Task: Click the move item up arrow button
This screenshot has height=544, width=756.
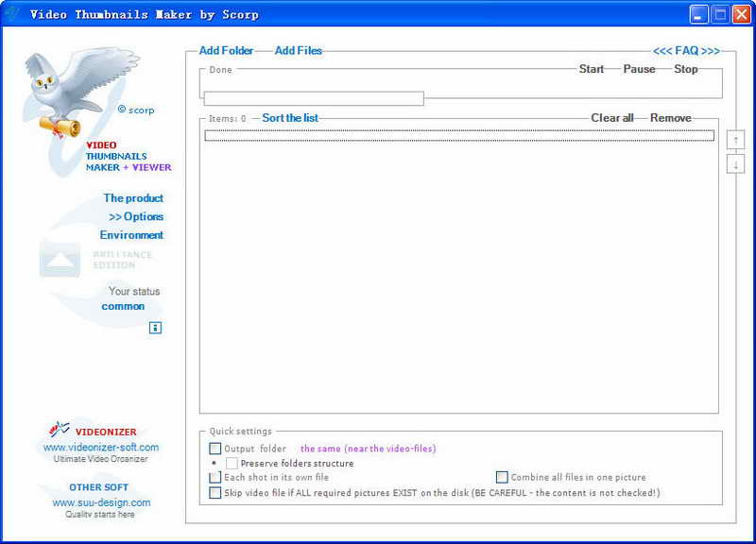Action: (x=735, y=140)
